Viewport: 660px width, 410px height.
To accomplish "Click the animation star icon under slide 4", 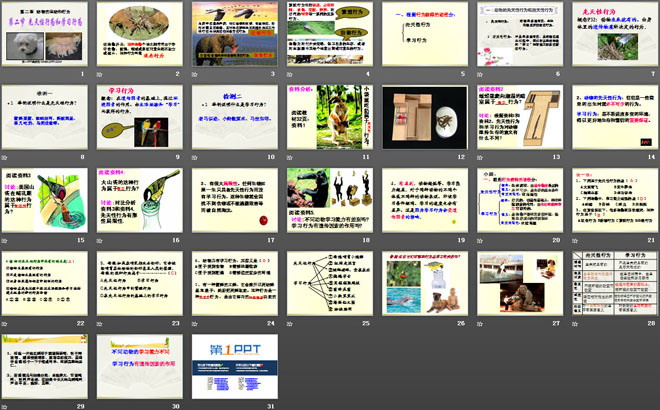I will (290, 75).
